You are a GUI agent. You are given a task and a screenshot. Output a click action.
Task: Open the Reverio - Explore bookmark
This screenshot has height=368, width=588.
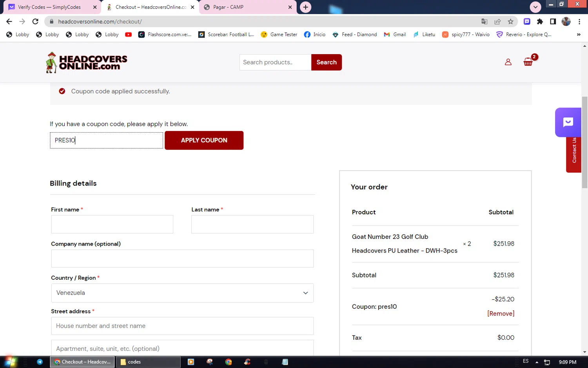point(524,35)
